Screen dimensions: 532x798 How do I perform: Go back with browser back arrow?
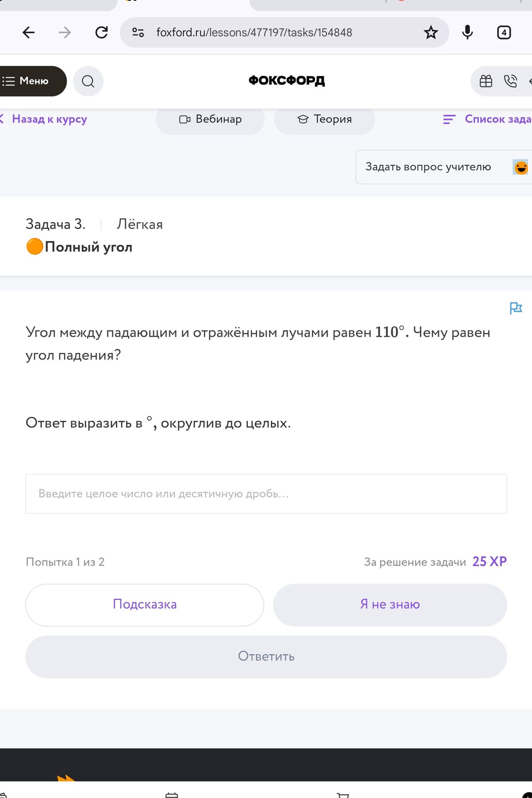pos(29,32)
